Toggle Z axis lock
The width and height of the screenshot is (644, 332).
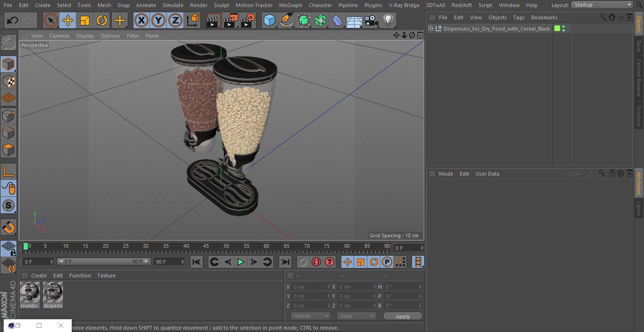click(x=175, y=20)
